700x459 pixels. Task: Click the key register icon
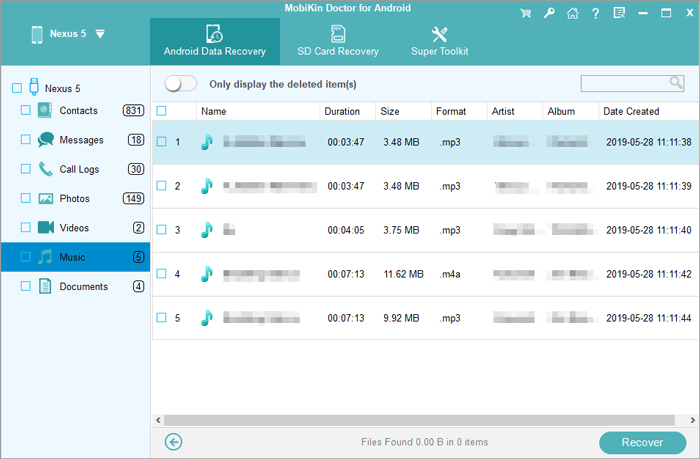coord(549,14)
